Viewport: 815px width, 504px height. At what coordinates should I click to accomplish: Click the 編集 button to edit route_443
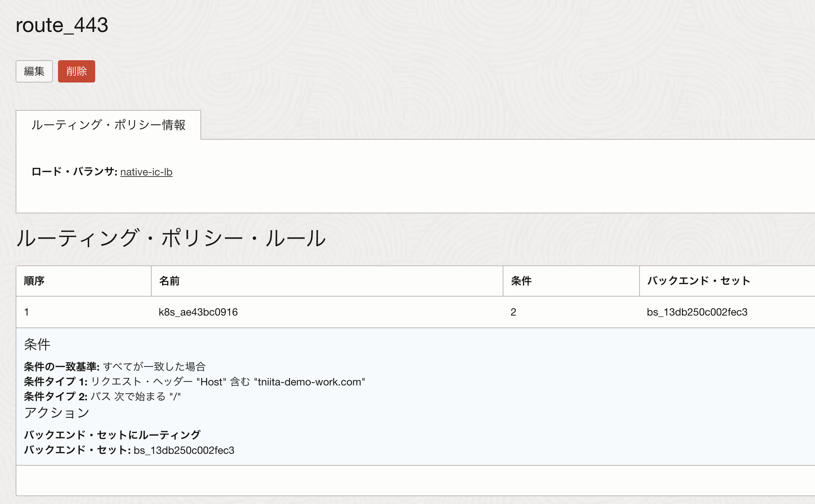[x=34, y=71]
